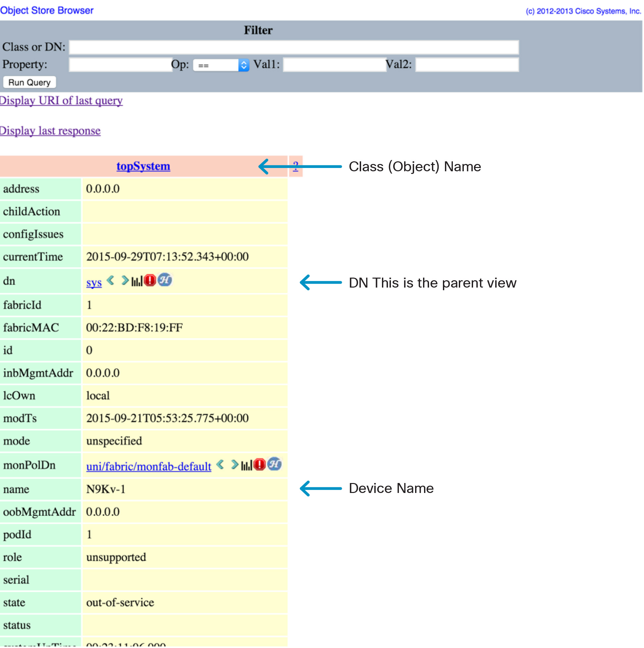Click the Run Query button
Image resolution: width=644 pixels, height=648 pixels.
[29, 82]
